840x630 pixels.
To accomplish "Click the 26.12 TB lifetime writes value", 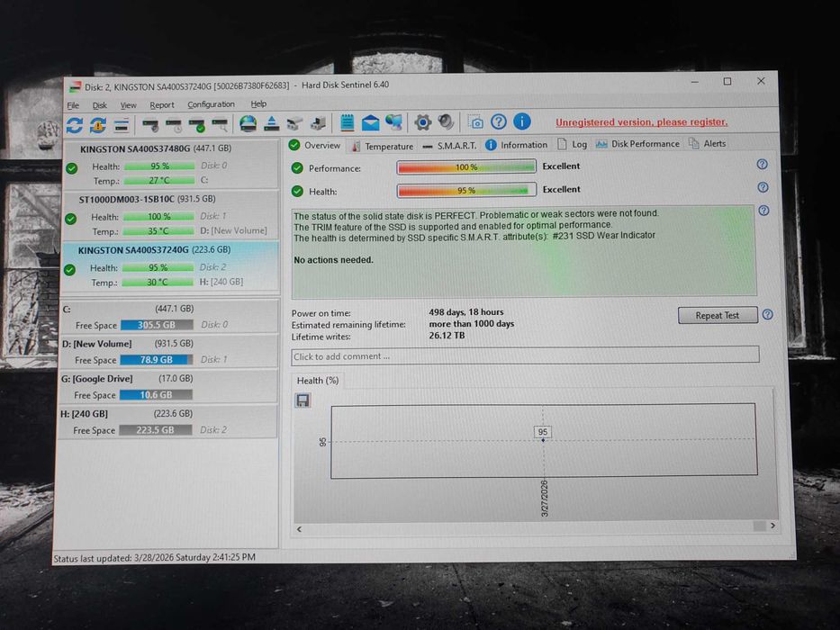I will coord(447,336).
